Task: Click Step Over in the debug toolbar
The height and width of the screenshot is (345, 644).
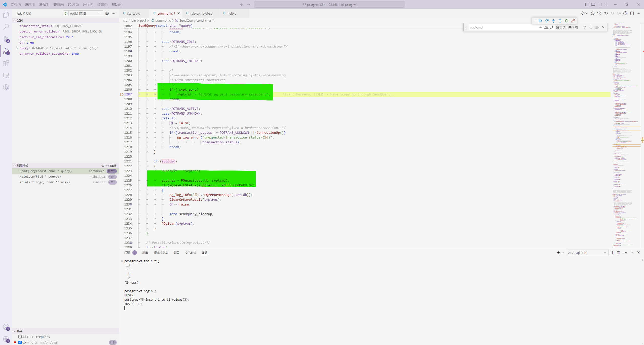Action: coord(547,21)
